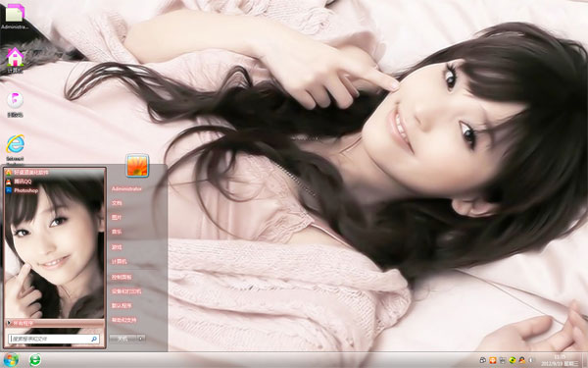The height and width of the screenshot is (368, 588).
Task: Open the round pink Recycle Bin desktop icon
Action: tap(15, 104)
